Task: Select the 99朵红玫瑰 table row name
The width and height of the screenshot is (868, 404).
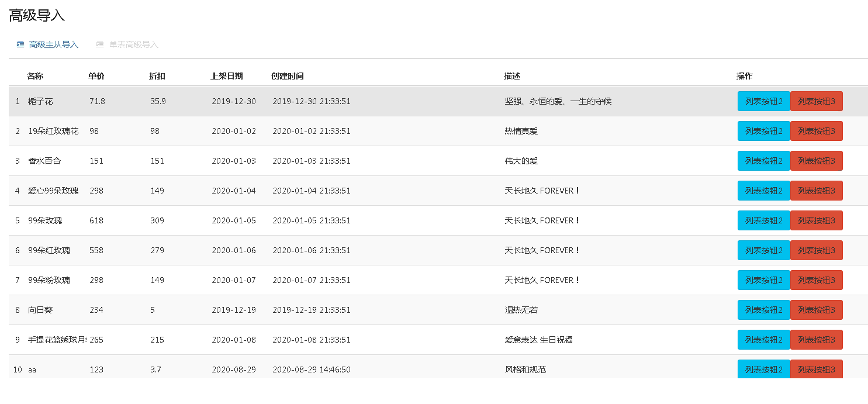Action: pos(49,250)
